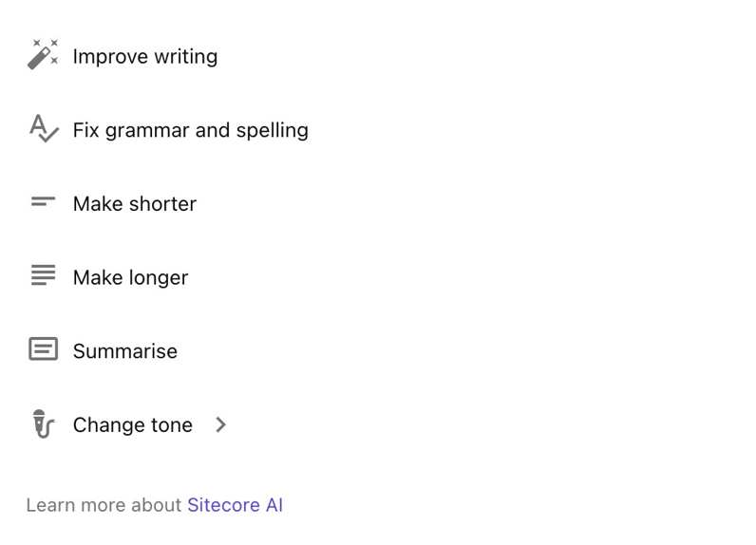Viewport: 756px width, 545px height.
Task: Click the four-line Make longer icon
Action: 43,275
